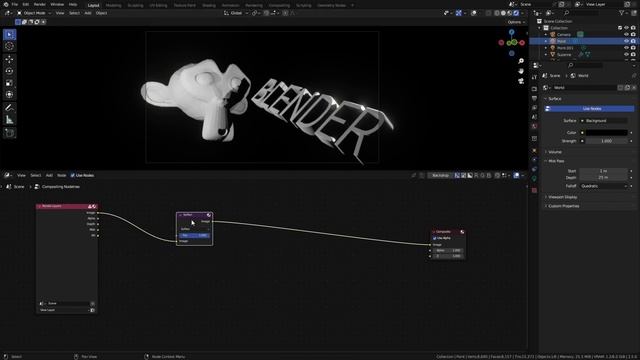Open the Texture properties tab icon

(534, 191)
